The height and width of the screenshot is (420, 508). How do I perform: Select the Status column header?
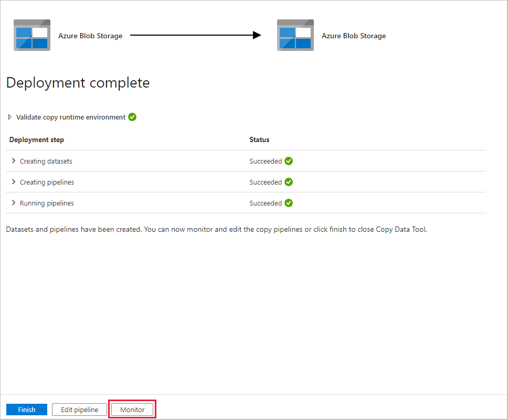[x=259, y=139]
